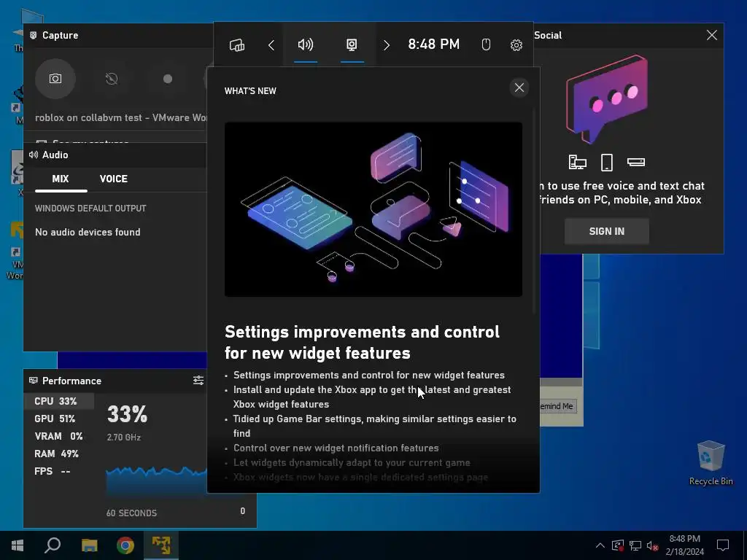Click the network tray icon

tap(635, 545)
